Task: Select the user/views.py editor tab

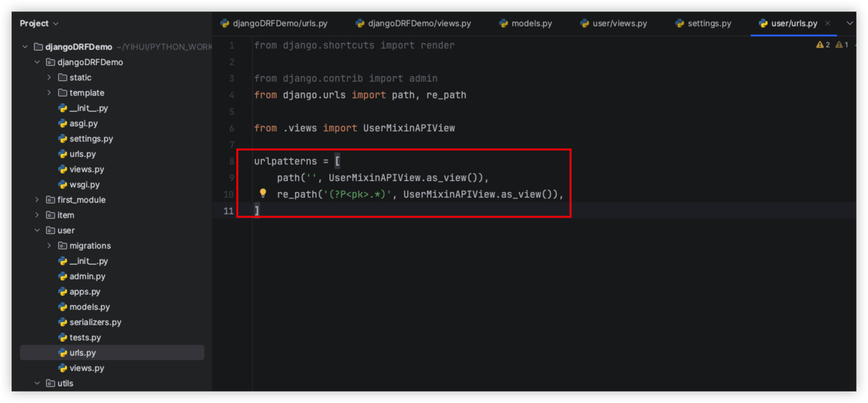Action: [x=613, y=24]
